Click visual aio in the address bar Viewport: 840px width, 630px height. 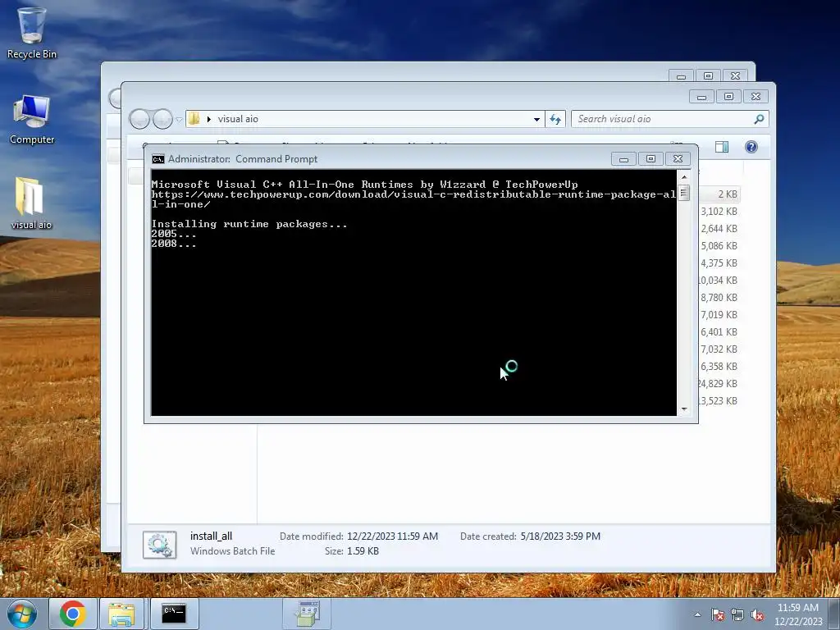coord(238,119)
